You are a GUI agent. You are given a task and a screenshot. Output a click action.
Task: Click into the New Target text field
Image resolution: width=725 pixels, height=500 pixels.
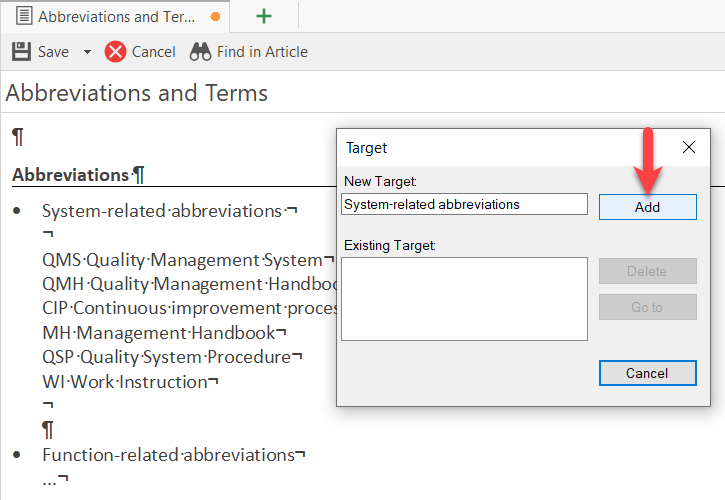coord(464,204)
